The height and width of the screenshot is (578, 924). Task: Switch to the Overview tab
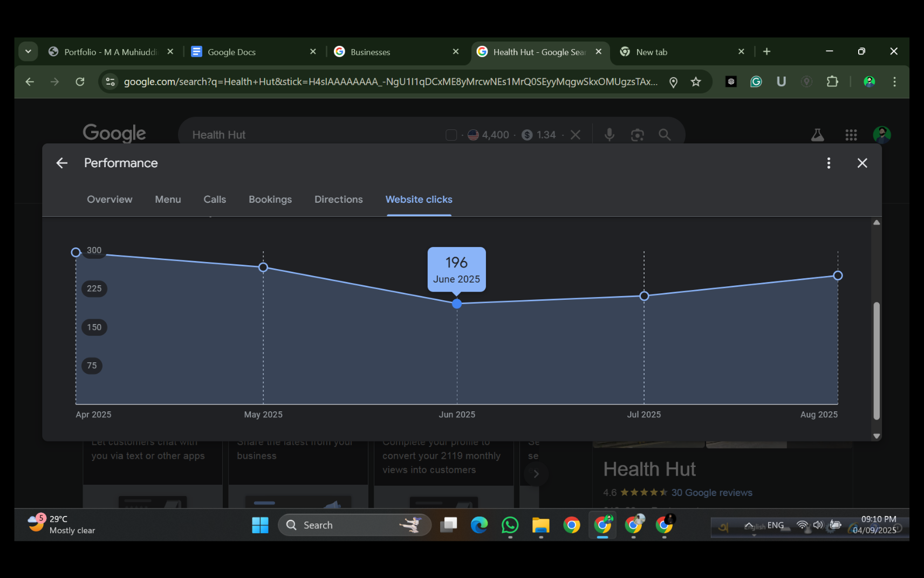click(109, 199)
